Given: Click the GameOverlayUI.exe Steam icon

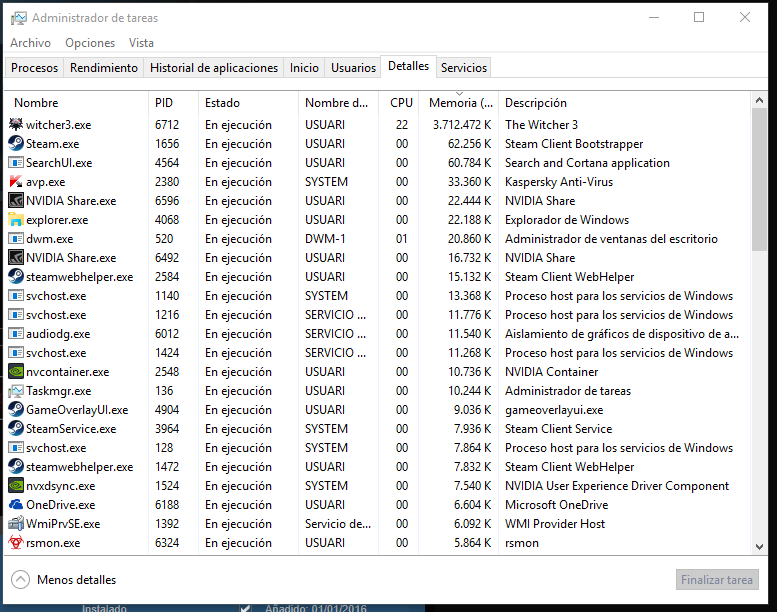Looking at the screenshot, I should [16, 409].
